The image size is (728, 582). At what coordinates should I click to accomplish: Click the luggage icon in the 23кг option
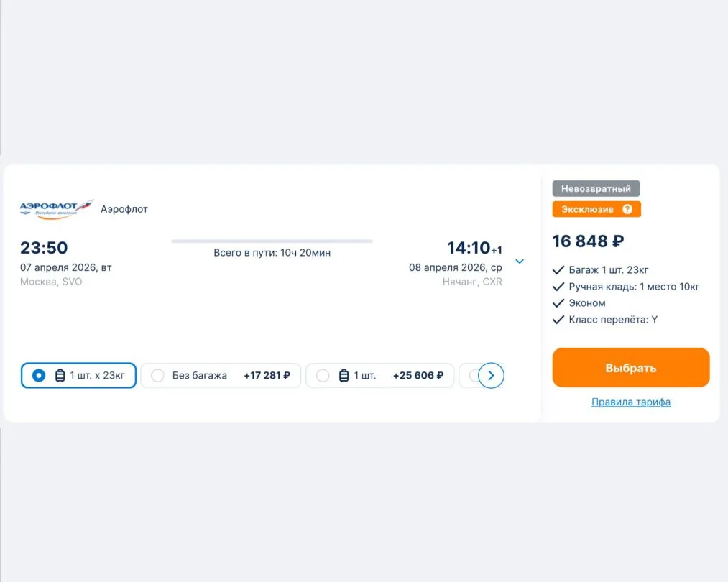(x=60, y=375)
